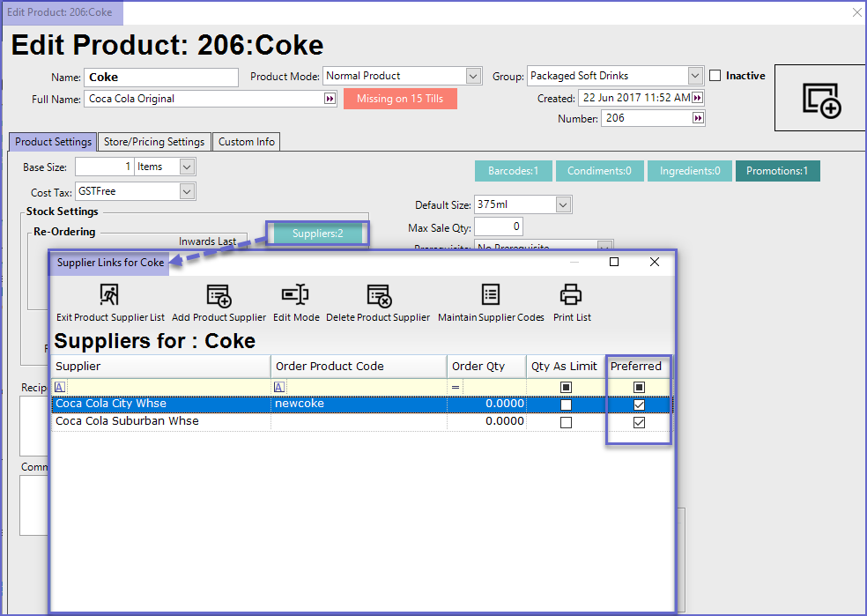Tick the Inactive checkbox
867x616 pixels.
click(x=715, y=76)
